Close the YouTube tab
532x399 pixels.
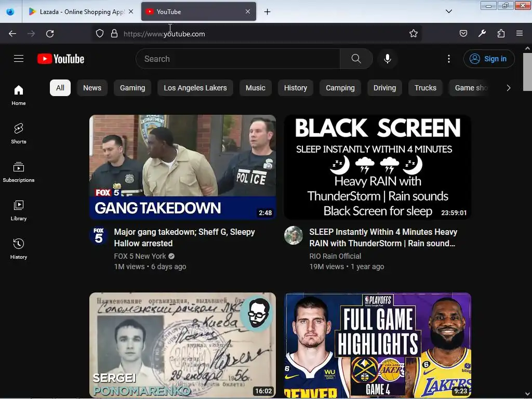coord(248,11)
